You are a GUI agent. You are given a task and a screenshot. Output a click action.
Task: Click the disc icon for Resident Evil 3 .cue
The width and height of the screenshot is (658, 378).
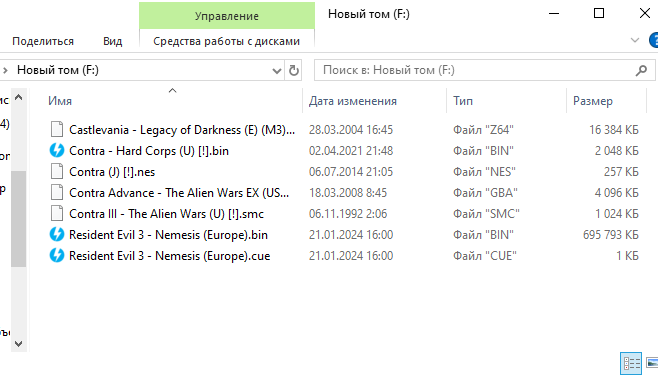click(57, 255)
